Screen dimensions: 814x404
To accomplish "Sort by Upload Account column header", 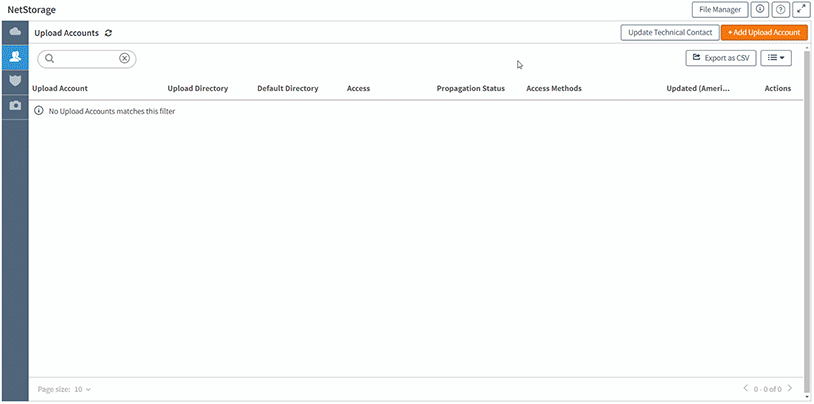I will [60, 88].
